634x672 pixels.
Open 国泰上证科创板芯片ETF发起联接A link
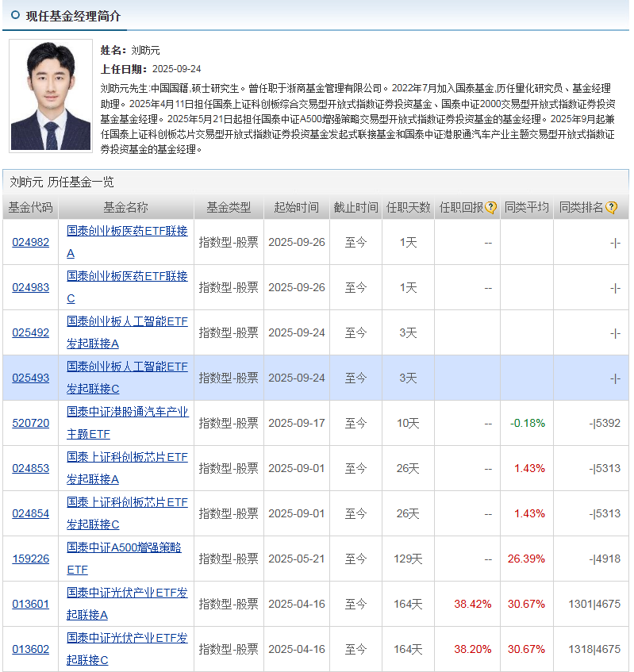[127, 457]
